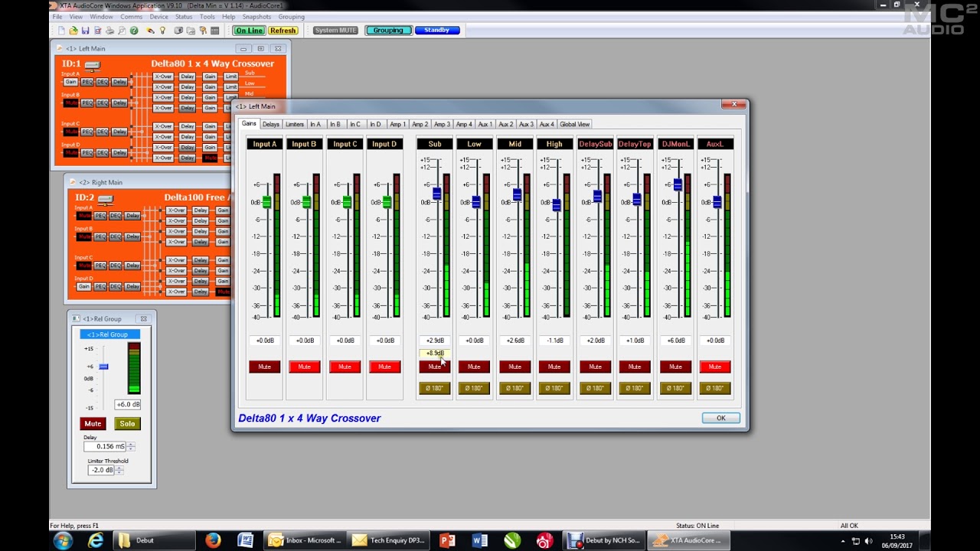
Task: Open PowerPoint from the taskbar
Action: [x=446, y=541]
